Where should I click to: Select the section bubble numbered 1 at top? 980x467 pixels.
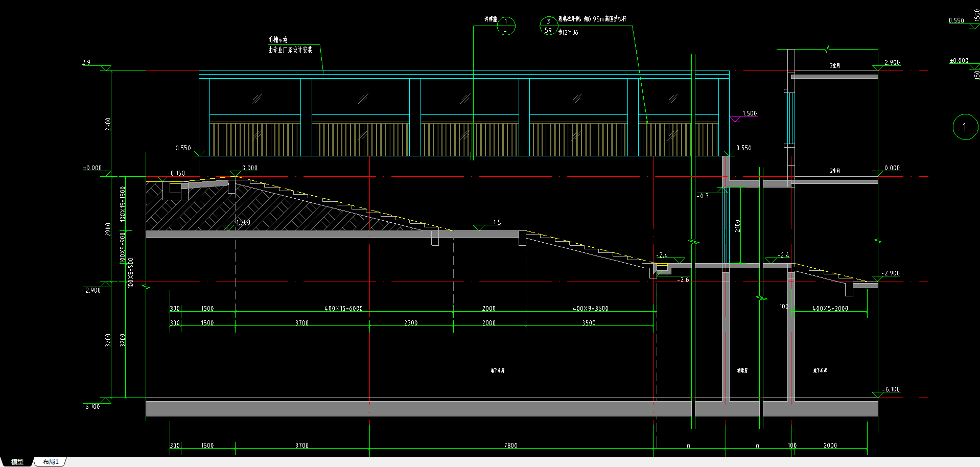pos(506,26)
